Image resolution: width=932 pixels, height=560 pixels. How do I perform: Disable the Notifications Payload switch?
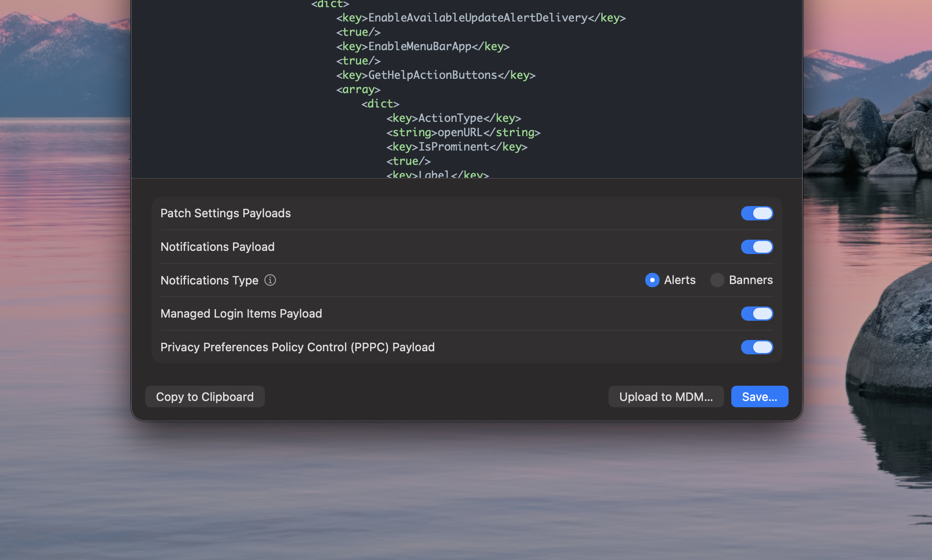click(x=757, y=247)
